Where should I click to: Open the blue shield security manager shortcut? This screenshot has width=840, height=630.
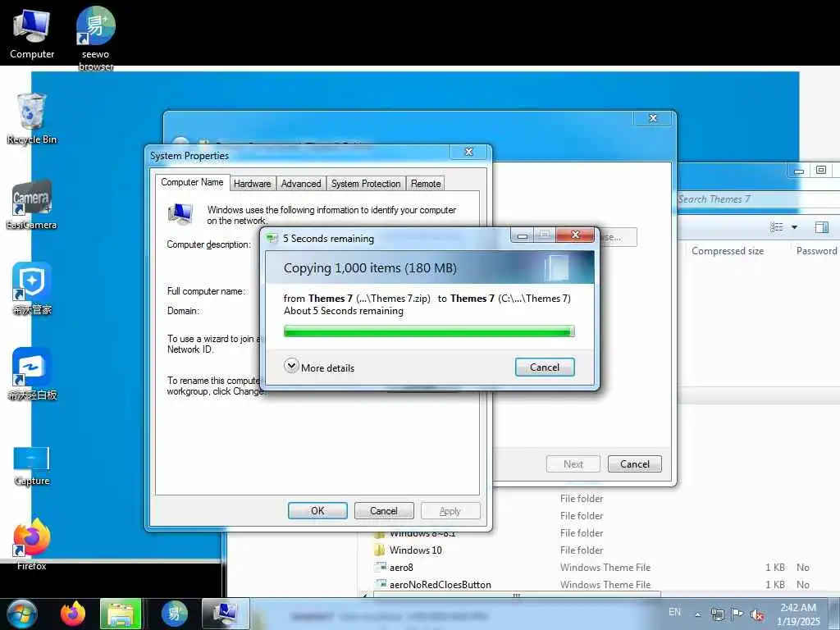(x=32, y=290)
